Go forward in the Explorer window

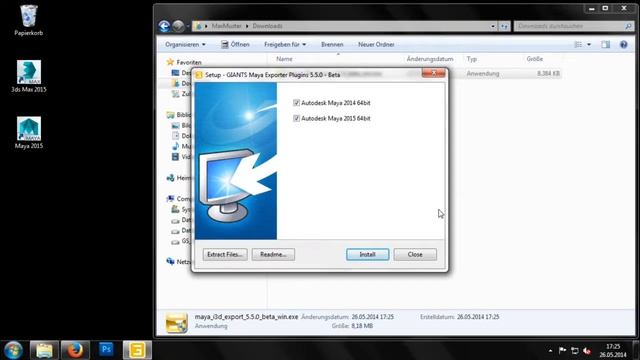pyautogui.click(x=178, y=26)
